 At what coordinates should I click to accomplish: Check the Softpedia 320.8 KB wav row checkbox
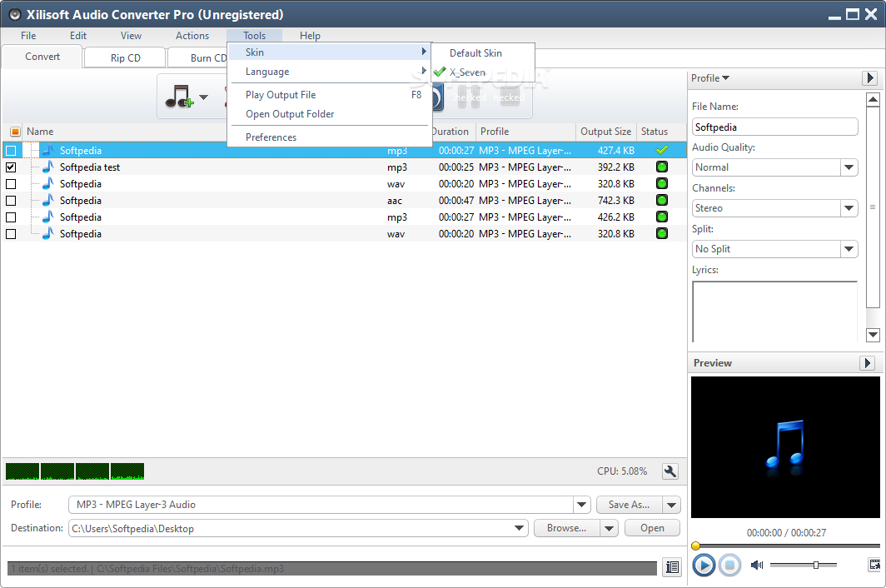[11, 184]
